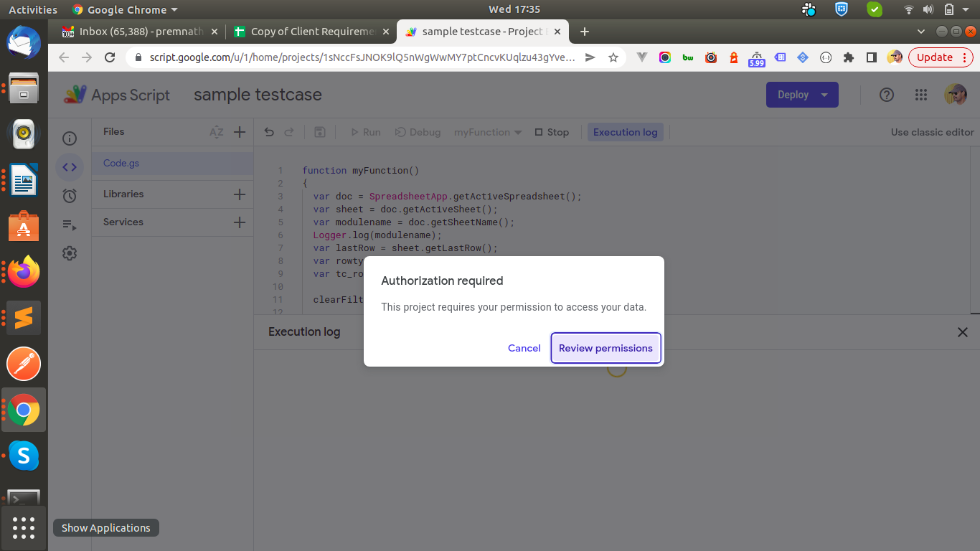Click the Redo arrow in editor toolbar
This screenshot has height=551, width=980.
point(289,132)
